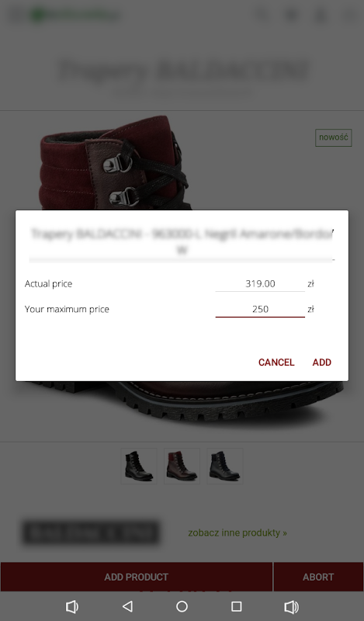Screen dimensions: 364x621
Task: Tap the volume up speaker icon
Action: 292,606
